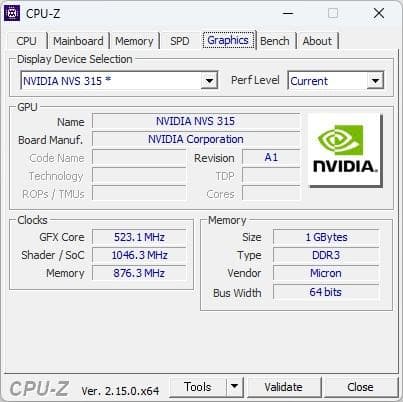Click the GPU Name field showing NVIDIA NVS 315
The image size is (403, 402).
pos(196,121)
